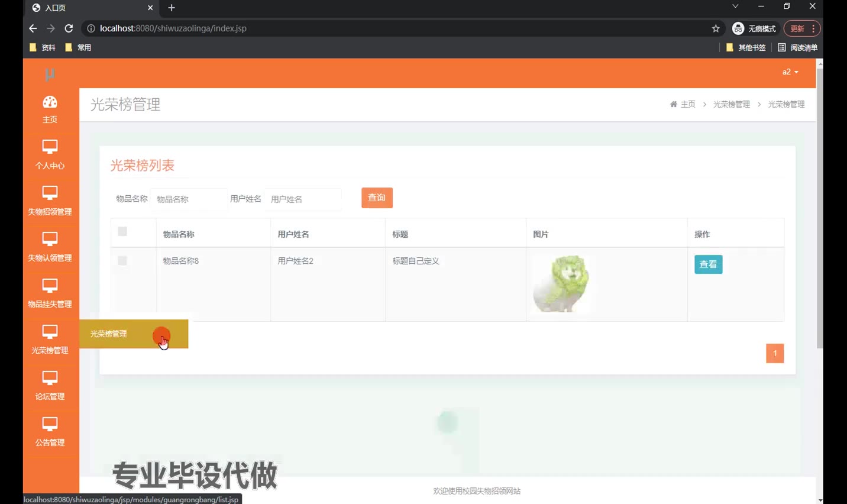This screenshot has width=847, height=504.
Task: Bookmark this page with star icon
Action: pos(716,28)
